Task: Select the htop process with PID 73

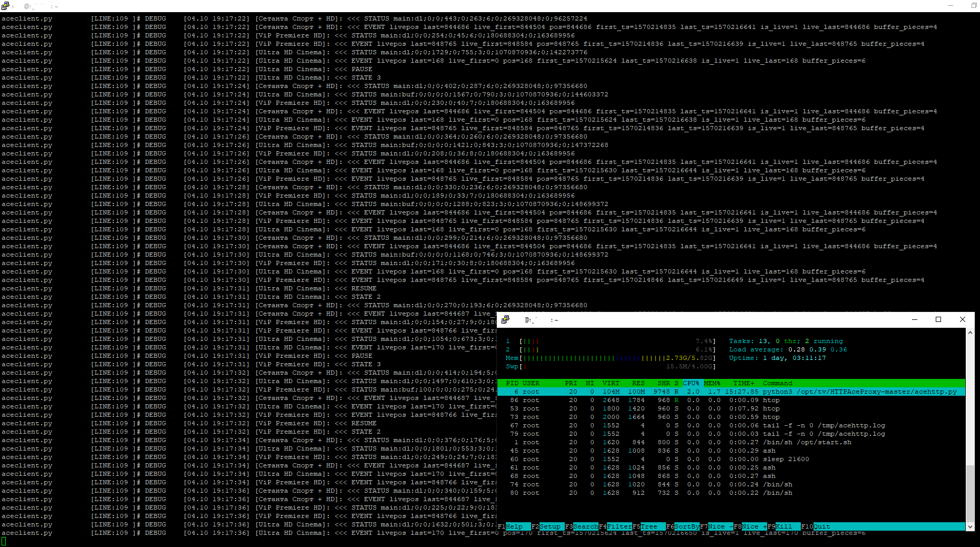Action: click(x=731, y=417)
